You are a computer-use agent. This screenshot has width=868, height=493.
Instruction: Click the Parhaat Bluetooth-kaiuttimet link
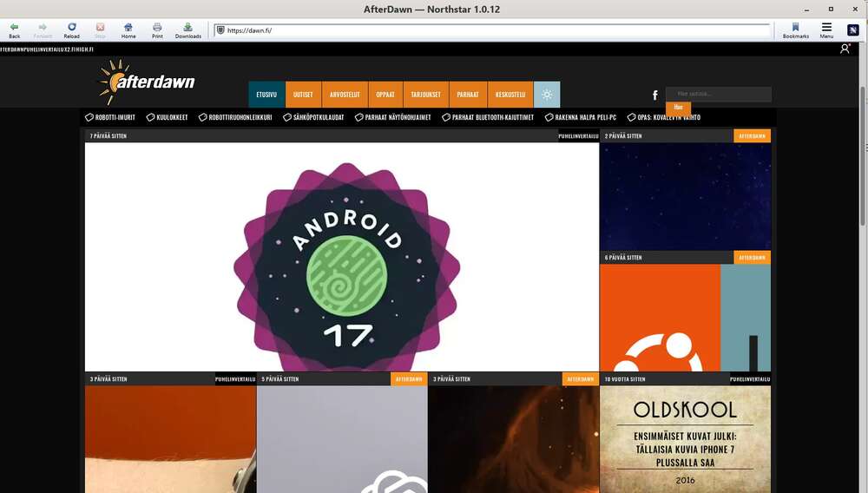point(493,117)
